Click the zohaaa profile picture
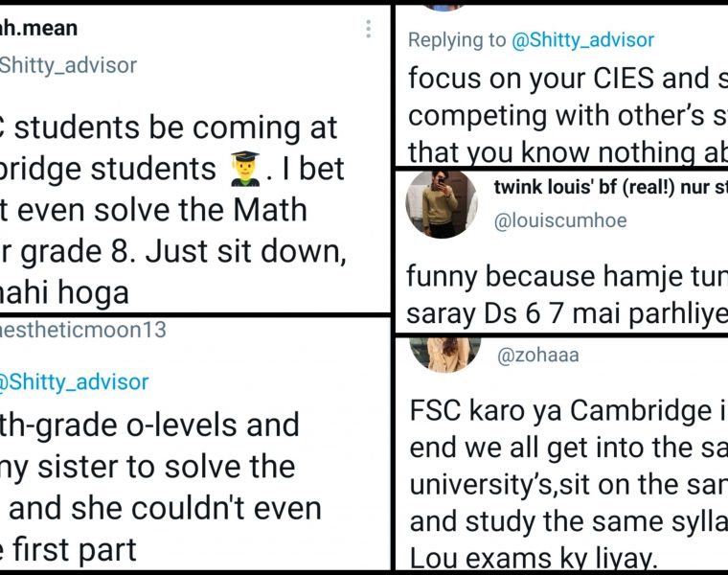This screenshot has width=728, height=575. tap(445, 353)
